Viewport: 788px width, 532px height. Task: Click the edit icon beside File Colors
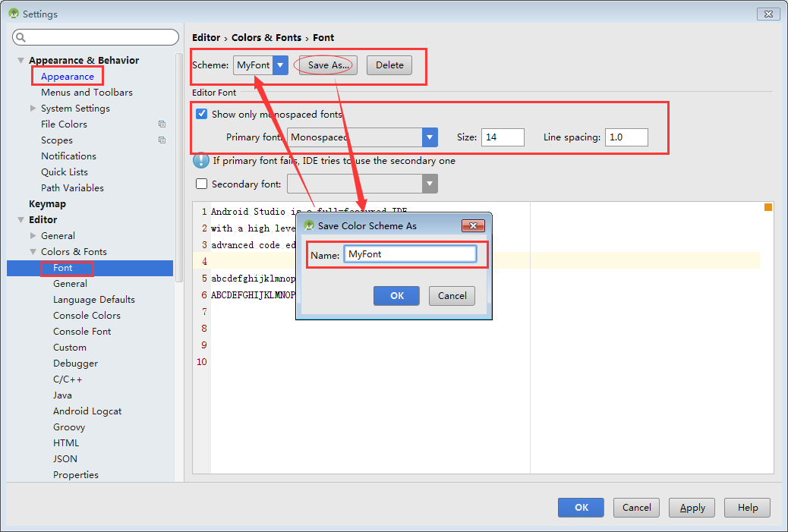click(x=162, y=124)
